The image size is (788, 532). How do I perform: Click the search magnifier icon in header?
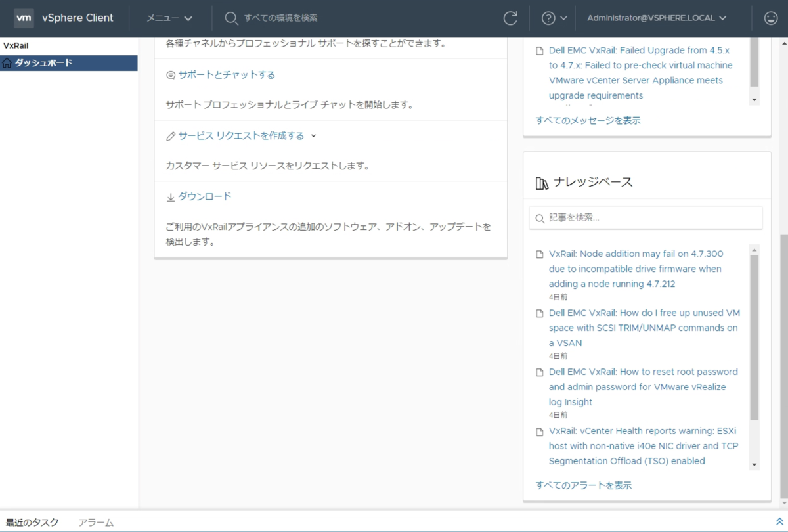(231, 18)
